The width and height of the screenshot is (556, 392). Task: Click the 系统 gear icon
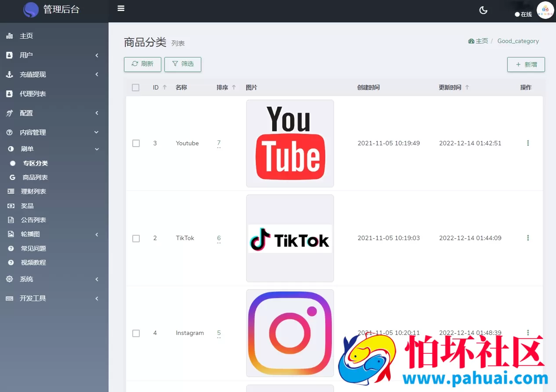pos(9,279)
